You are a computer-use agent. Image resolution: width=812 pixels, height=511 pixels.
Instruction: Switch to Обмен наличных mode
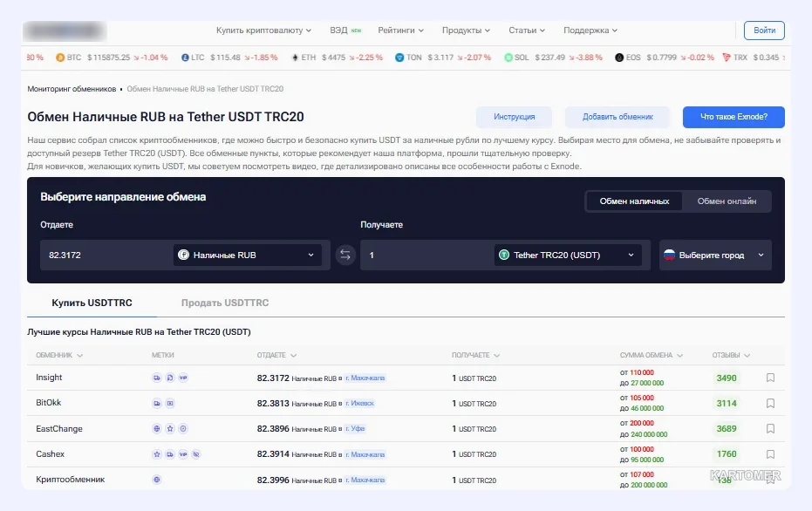[x=634, y=201]
